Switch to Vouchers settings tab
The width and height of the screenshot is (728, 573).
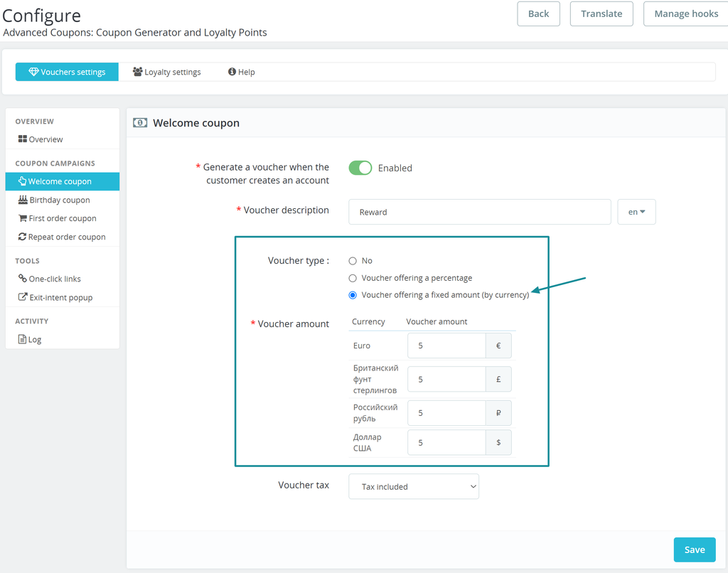click(x=67, y=72)
